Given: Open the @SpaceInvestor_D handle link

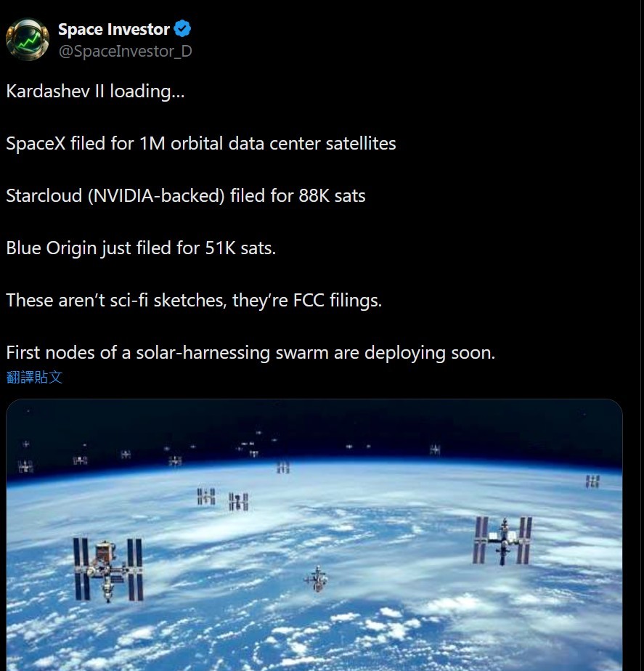Looking at the screenshot, I should [125, 52].
